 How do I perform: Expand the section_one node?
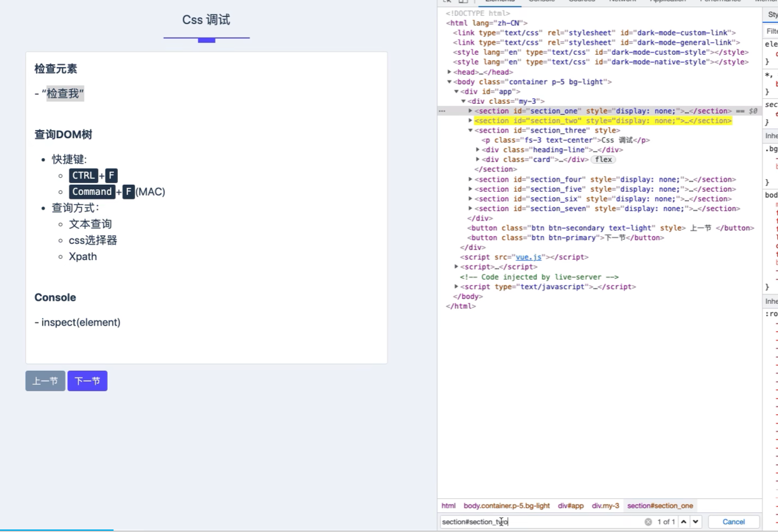pyautogui.click(x=470, y=111)
